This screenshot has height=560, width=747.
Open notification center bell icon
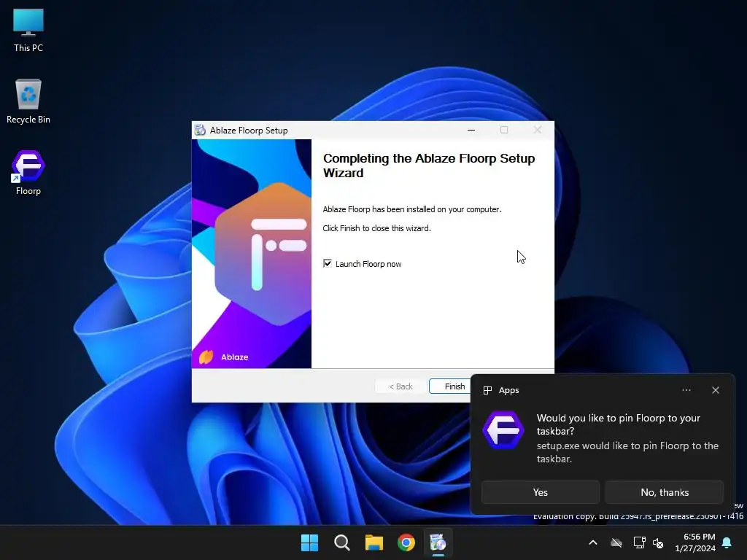pyautogui.click(x=727, y=542)
